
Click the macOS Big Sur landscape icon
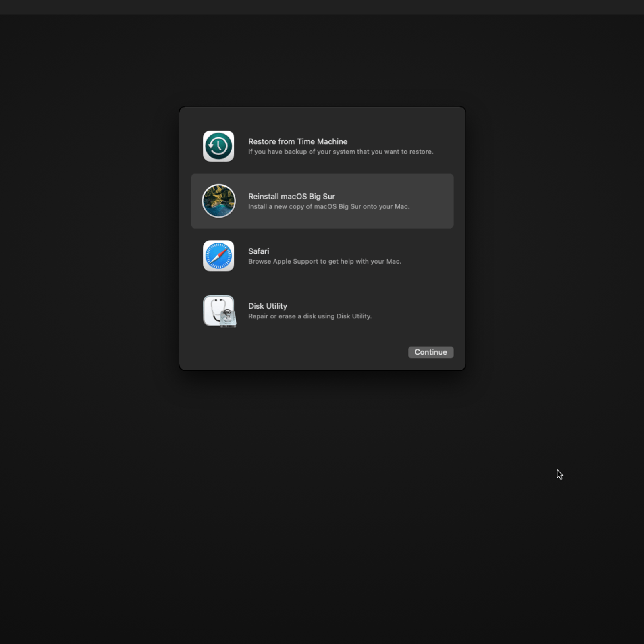(x=218, y=201)
